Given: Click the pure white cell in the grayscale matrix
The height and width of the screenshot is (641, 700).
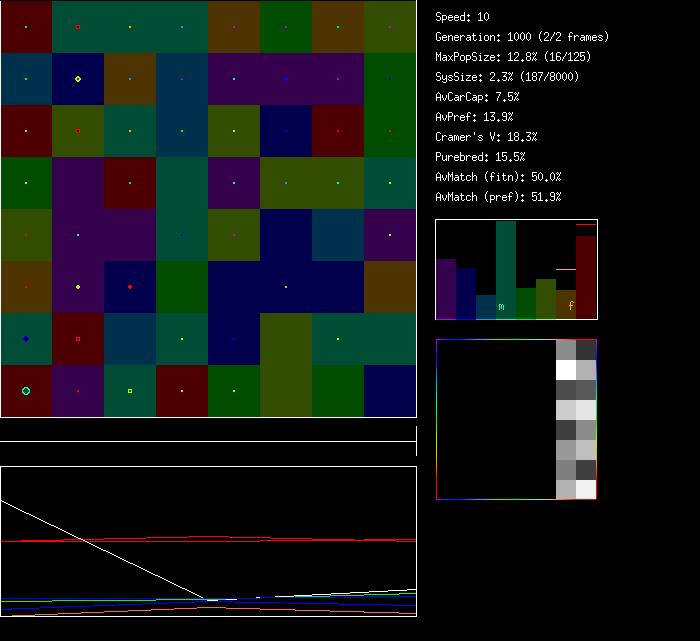Looking at the screenshot, I should tap(566, 369).
